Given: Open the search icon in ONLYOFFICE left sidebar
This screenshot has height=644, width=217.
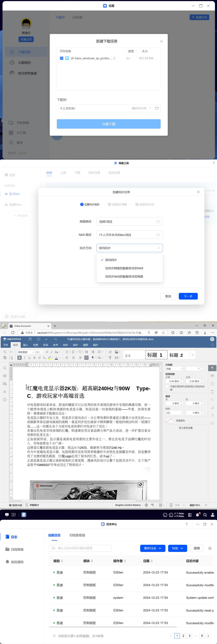Looking at the screenshot, I should pyautogui.click(x=5, y=368).
